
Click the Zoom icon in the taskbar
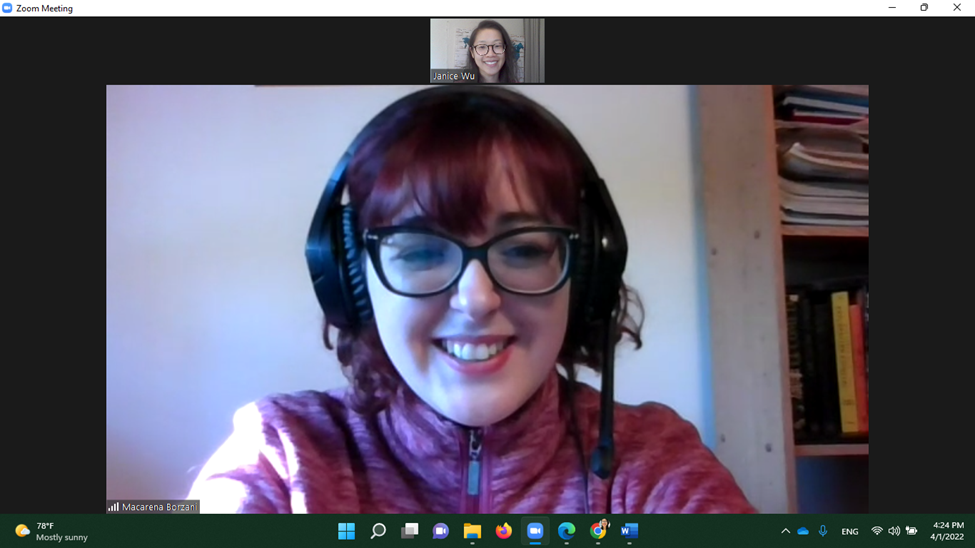[x=535, y=531]
